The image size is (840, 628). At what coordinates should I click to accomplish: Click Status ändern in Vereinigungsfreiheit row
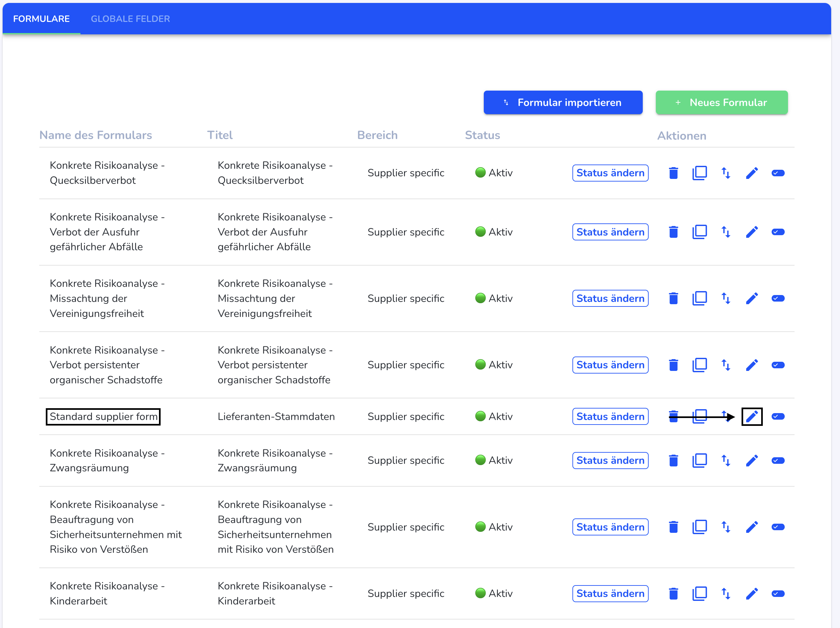pyautogui.click(x=610, y=298)
